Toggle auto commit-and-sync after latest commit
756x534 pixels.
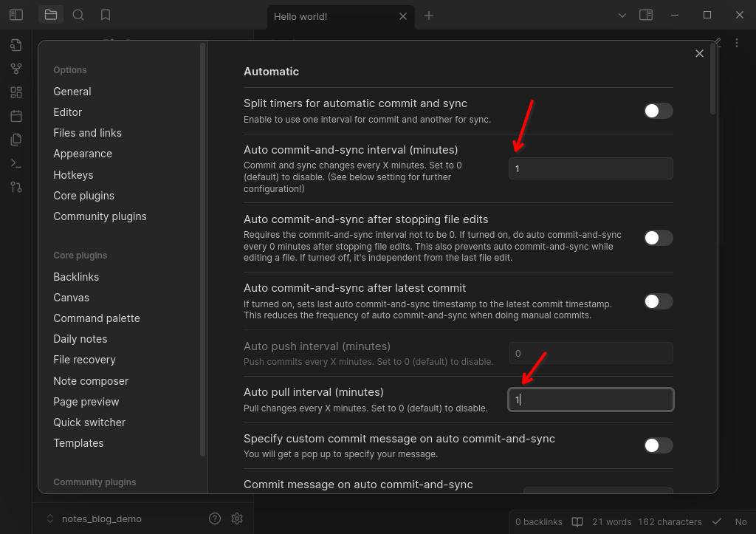click(x=658, y=301)
